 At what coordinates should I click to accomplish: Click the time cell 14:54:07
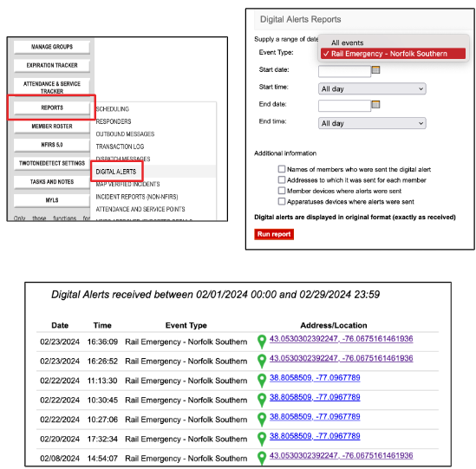click(102, 459)
